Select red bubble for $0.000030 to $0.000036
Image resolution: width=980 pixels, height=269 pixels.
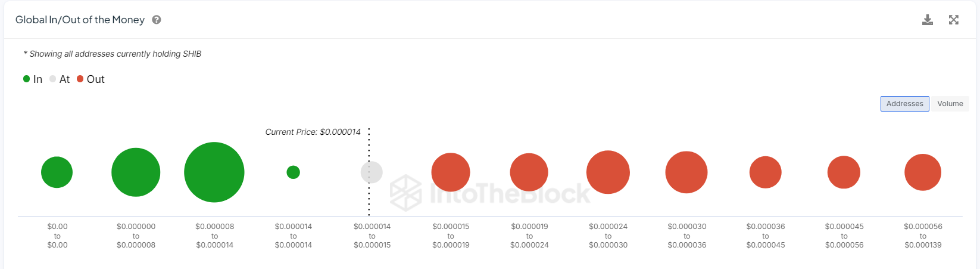(x=686, y=172)
